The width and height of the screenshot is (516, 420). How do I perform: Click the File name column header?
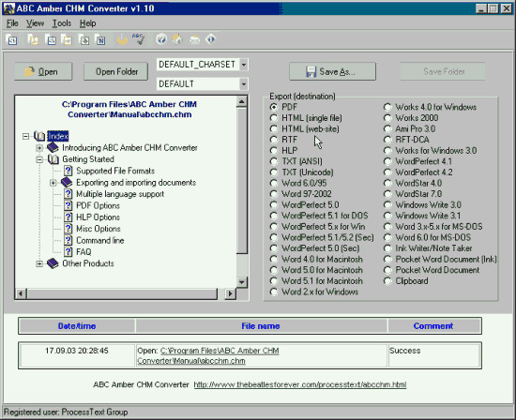(x=261, y=326)
